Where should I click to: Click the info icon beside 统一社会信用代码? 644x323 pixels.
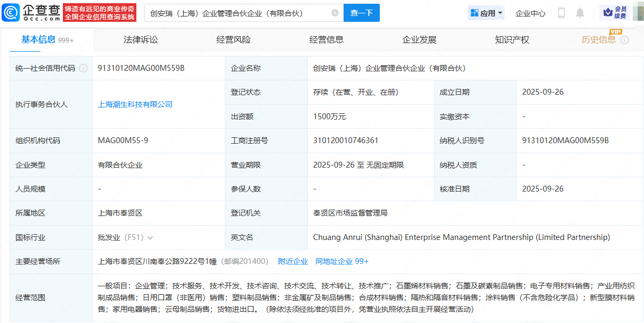[83, 69]
